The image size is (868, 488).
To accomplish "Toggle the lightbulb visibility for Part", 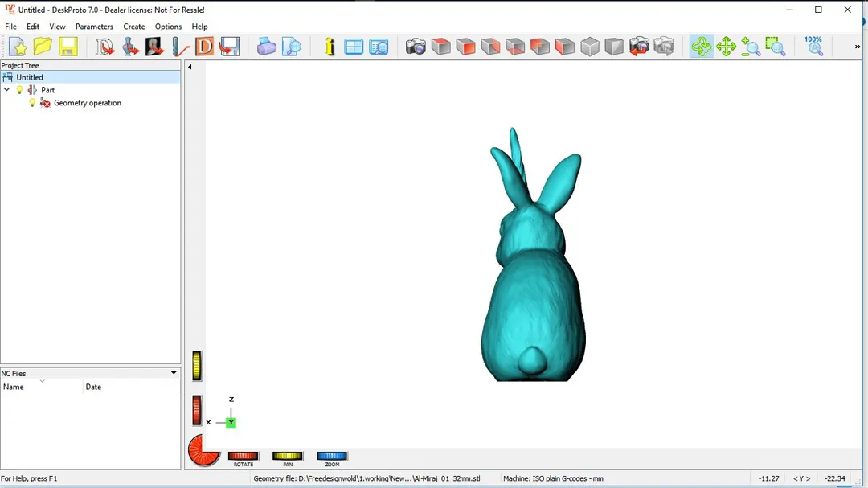I will click(20, 90).
